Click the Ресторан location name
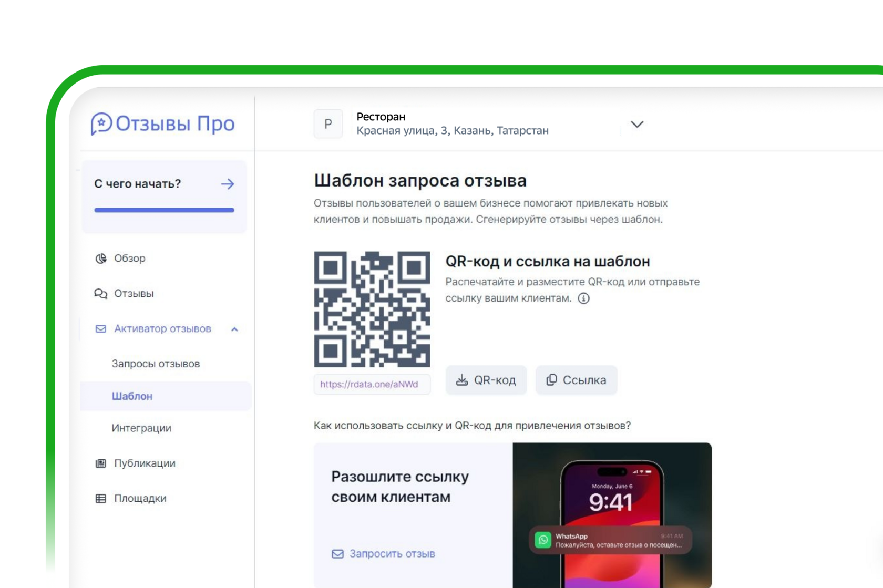 point(381,117)
